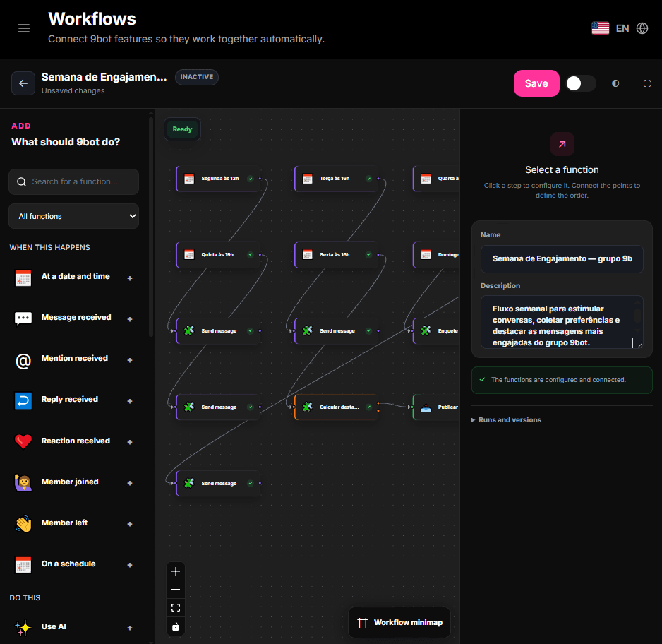Click the Member left waving hand icon
The image size is (662, 644).
(23, 524)
